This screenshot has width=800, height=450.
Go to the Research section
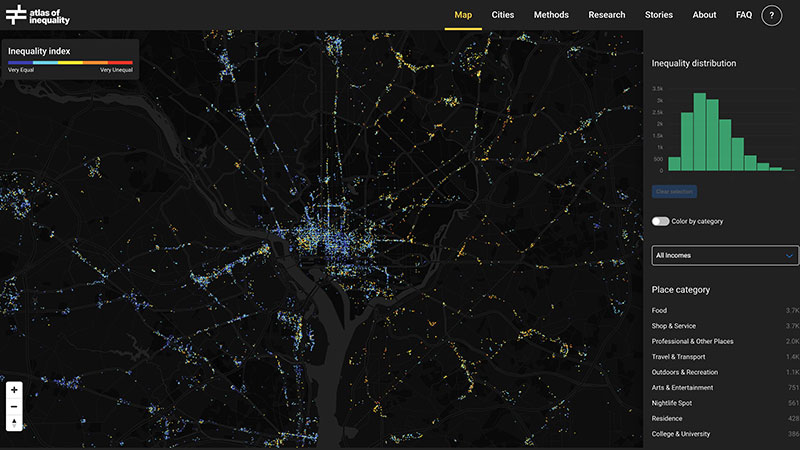(x=606, y=15)
